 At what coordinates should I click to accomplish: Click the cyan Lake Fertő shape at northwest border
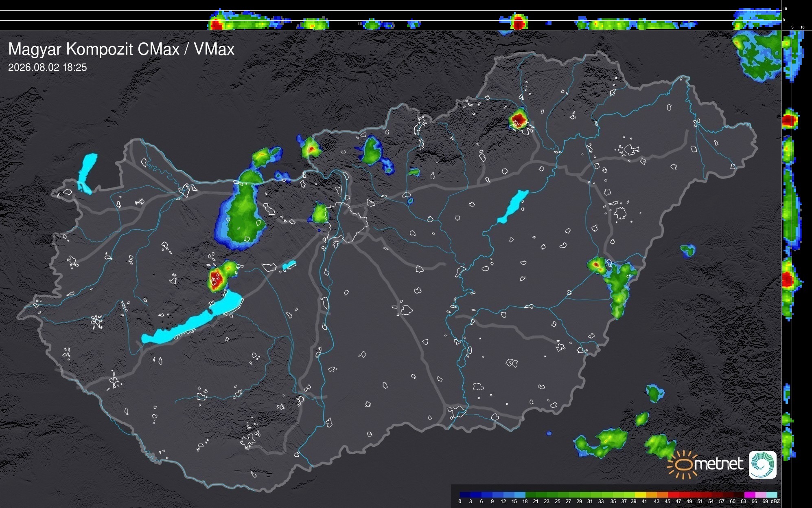(x=87, y=173)
